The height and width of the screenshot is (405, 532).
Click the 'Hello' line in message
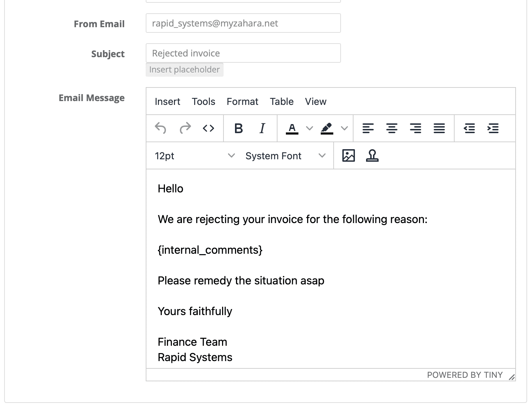click(x=170, y=189)
